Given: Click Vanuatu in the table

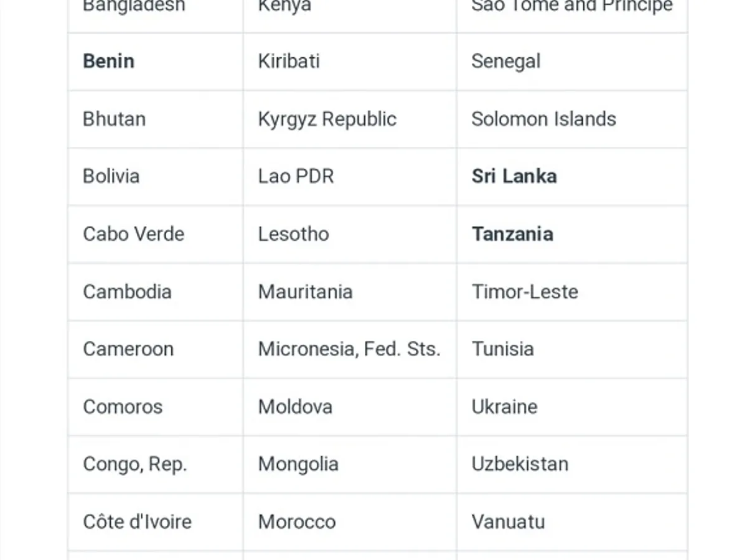Looking at the screenshot, I should click(508, 521).
